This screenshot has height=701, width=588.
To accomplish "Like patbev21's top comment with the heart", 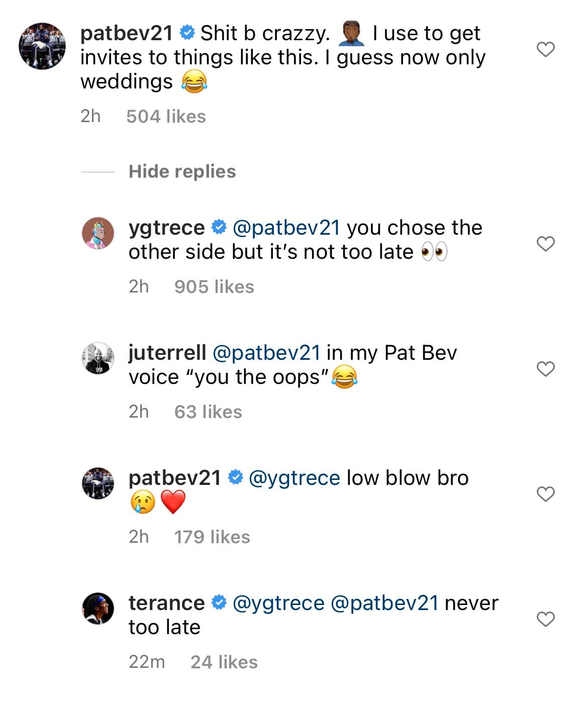I will tap(546, 49).
